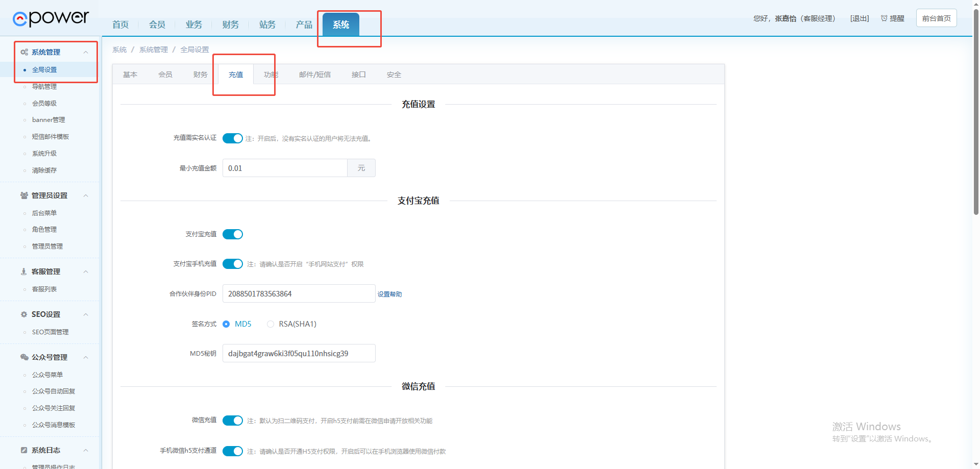Image resolution: width=980 pixels, height=469 pixels.
Task: Switch to the 邮件/短信 settings tab
Action: (315, 75)
